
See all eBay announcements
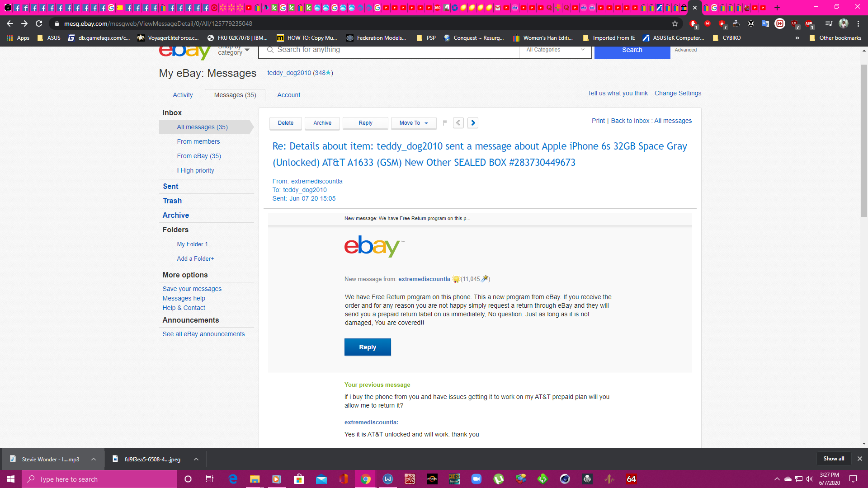[x=203, y=334]
